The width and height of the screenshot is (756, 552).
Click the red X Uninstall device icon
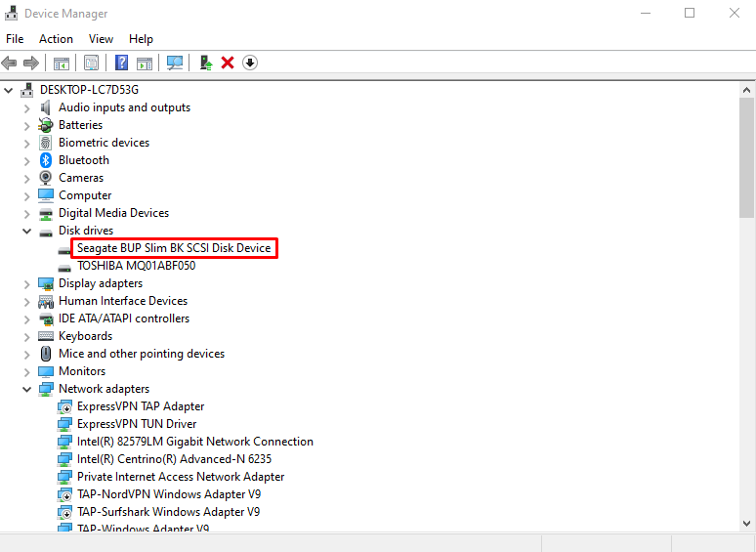[228, 63]
